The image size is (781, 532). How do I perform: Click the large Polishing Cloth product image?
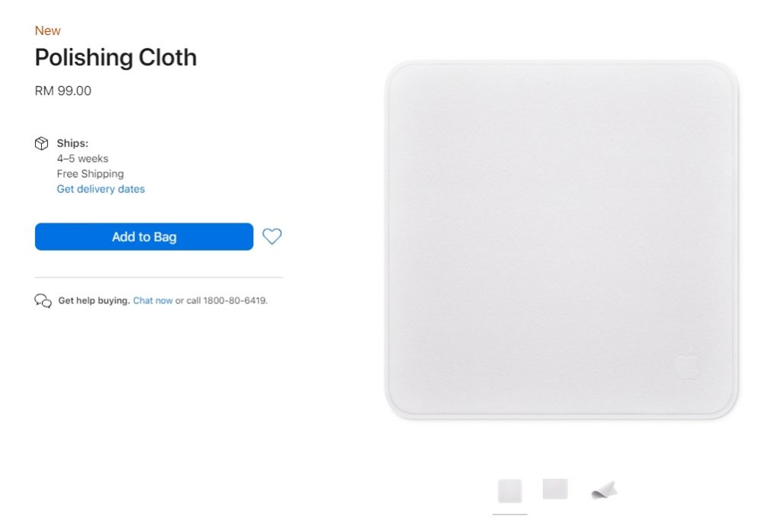pyautogui.click(x=561, y=239)
